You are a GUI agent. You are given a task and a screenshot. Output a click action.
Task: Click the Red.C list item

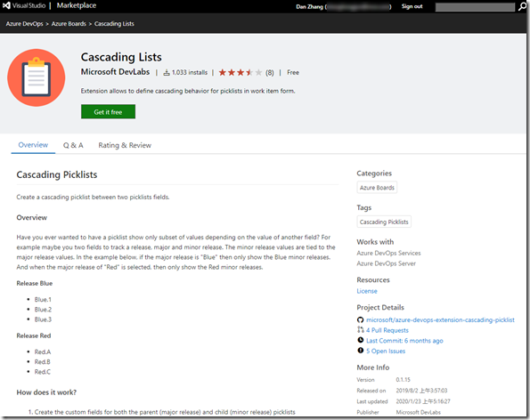point(43,372)
